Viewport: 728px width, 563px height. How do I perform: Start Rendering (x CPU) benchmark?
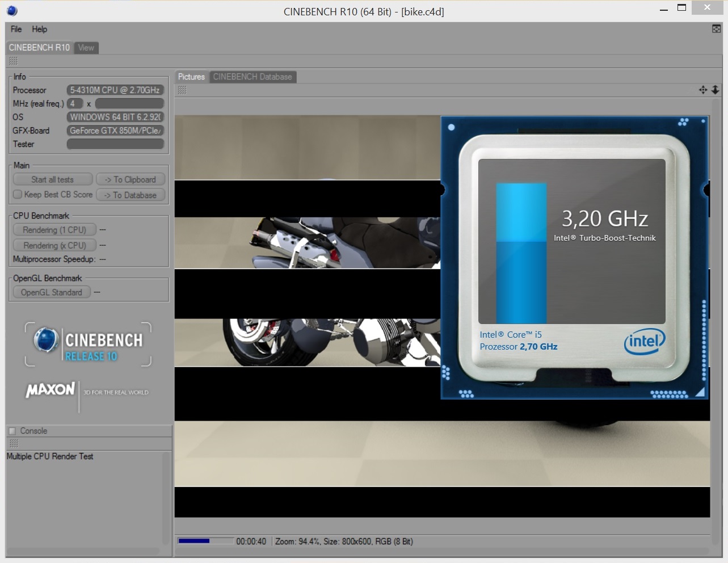tap(54, 245)
